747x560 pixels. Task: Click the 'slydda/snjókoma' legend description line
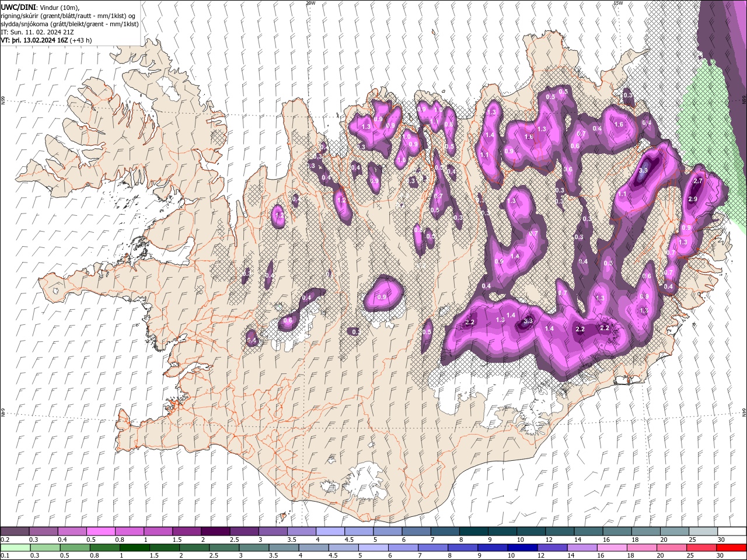point(69,24)
